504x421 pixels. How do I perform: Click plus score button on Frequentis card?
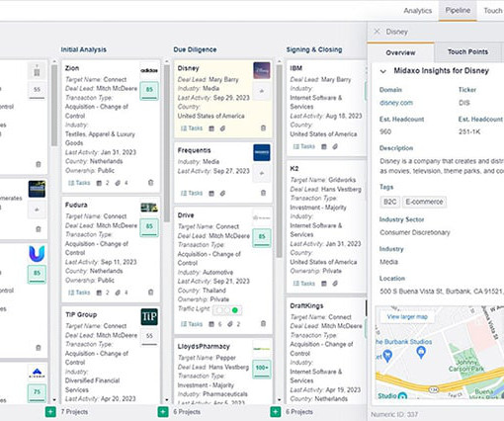click(262, 173)
